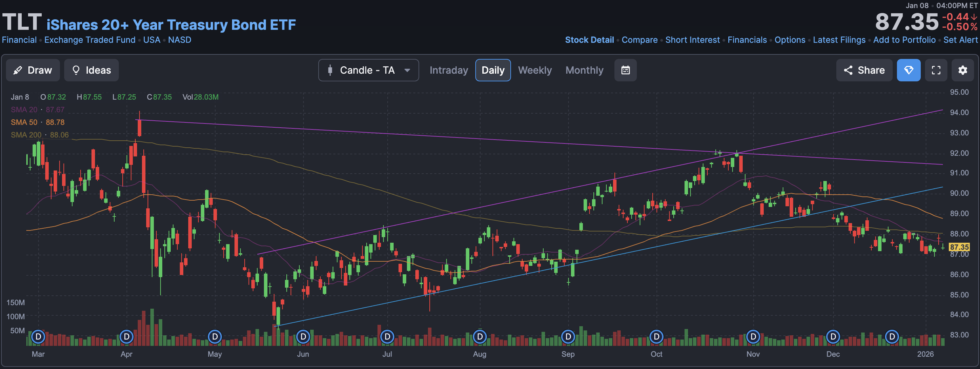980x369 pixels.
Task: Click the Share chart button
Action: point(864,70)
